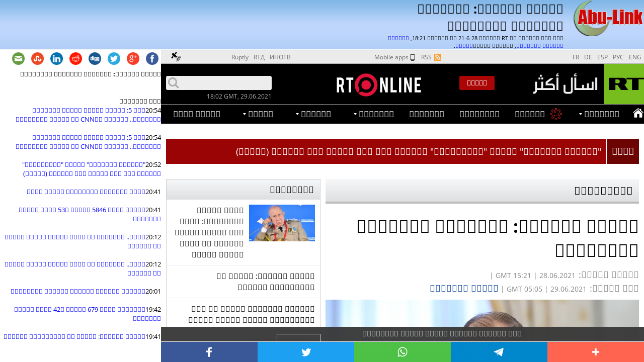Share on LinkedIn using the round icon

pos(57,59)
